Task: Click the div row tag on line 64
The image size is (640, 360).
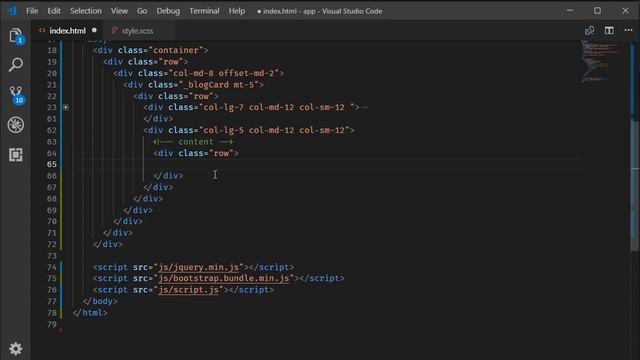Action: tap(196, 153)
